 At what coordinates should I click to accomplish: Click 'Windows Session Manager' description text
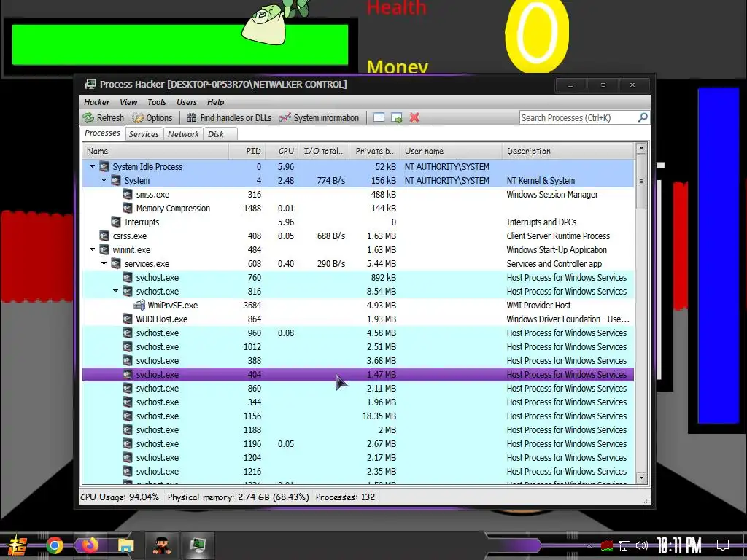click(552, 194)
